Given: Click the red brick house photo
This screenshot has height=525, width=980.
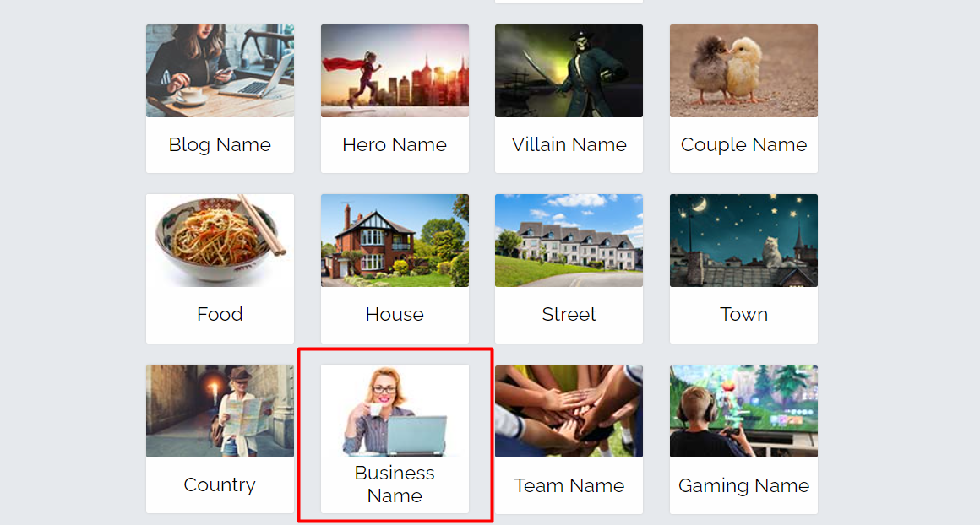Looking at the screenshot, I should 395,241.
